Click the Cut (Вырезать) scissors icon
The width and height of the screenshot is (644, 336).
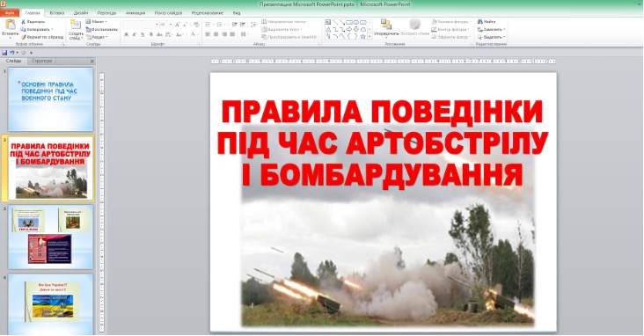[x=24, y=21]
